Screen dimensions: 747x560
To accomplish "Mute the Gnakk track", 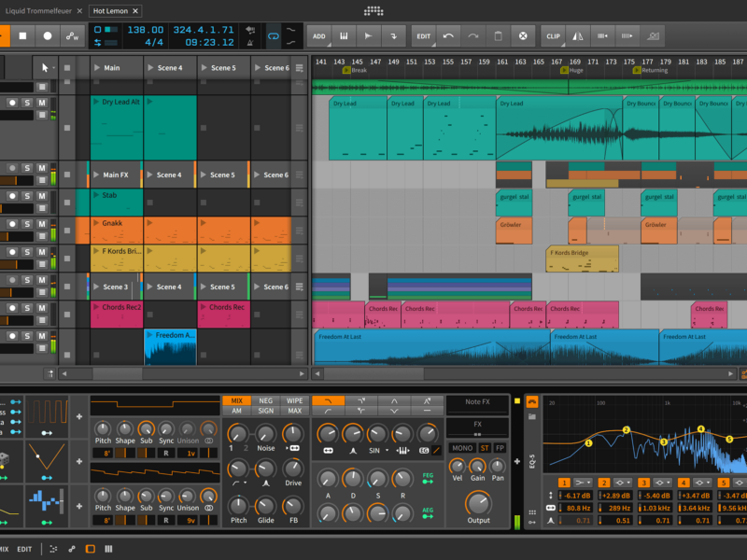I will pyautogui.click(x=41, y=224).
